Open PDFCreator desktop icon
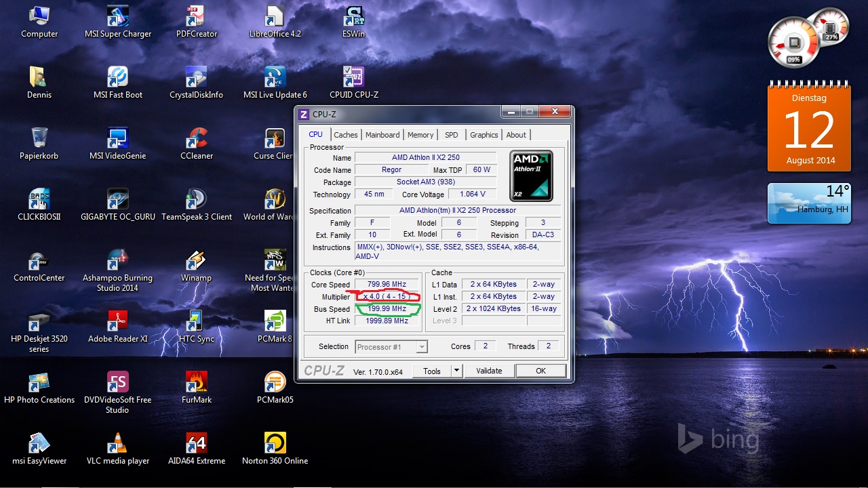This screenshot has width=868, height=488. 197,22
